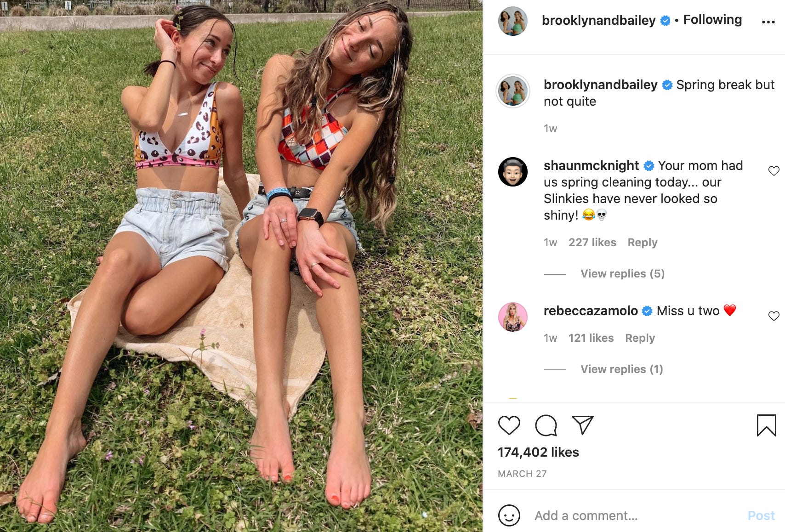Viewport: 785px width, 532px height.
Task: Open the three-dot more options menu
Action: pyautogui.click(x=768, y=22)
